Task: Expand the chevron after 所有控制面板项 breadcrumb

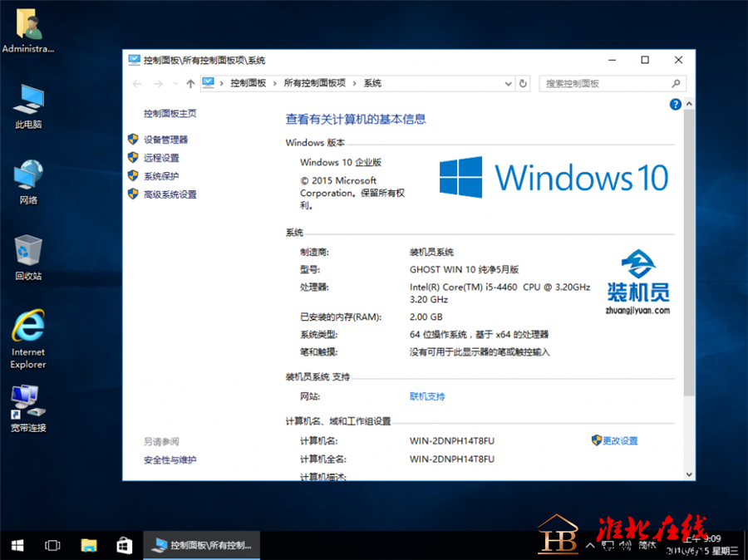Action: (x=354, y=83)
